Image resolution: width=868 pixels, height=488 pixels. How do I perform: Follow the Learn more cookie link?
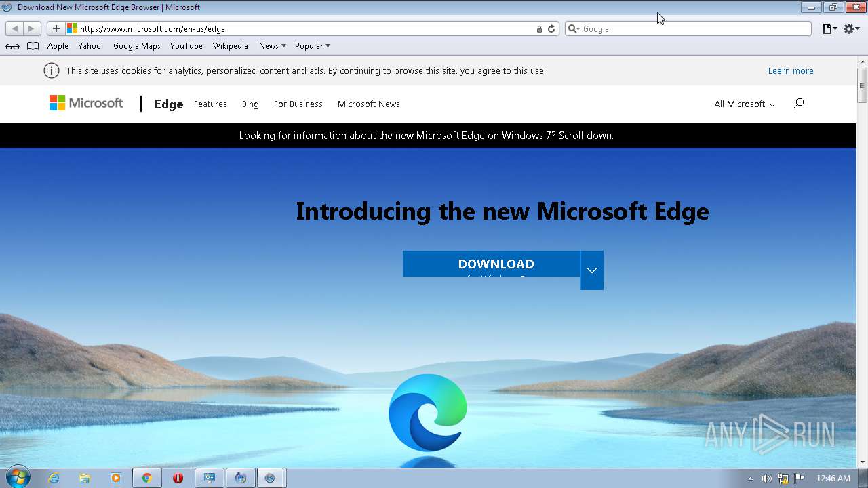791,70
